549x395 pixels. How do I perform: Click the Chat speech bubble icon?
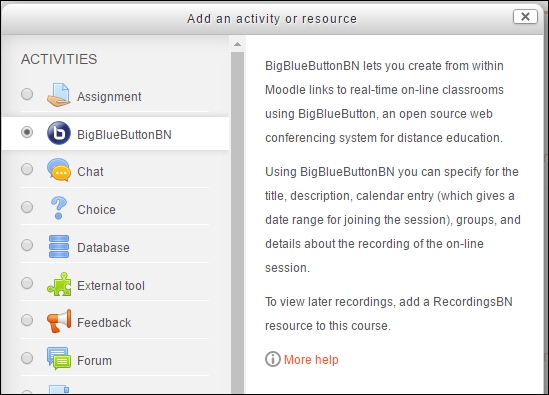point(58,170)
